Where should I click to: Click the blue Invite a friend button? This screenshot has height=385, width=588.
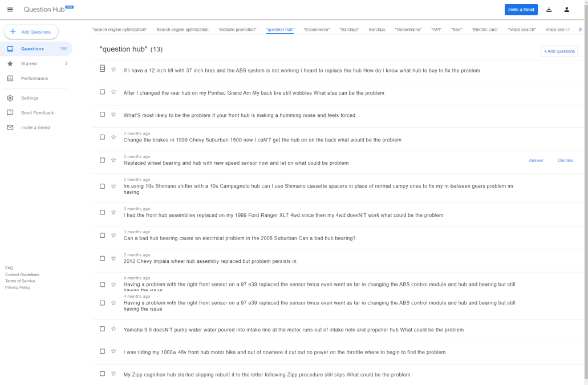pos(521,10)
